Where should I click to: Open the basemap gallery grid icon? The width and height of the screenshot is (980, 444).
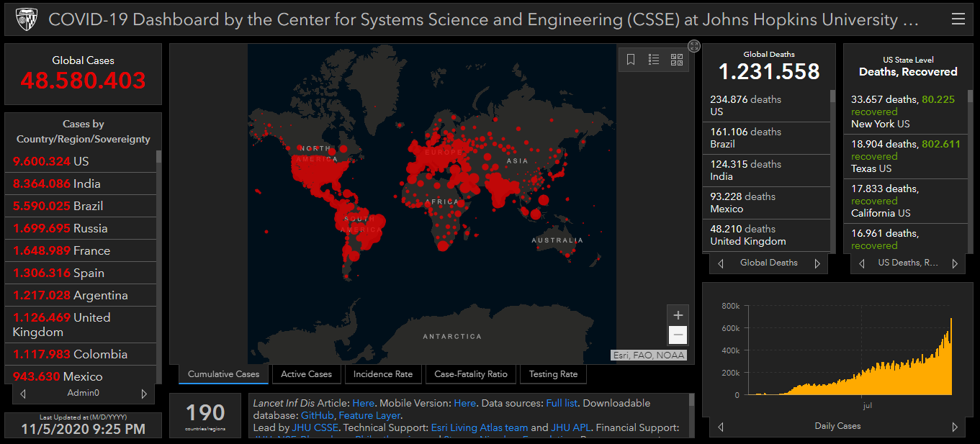point(677,60)
